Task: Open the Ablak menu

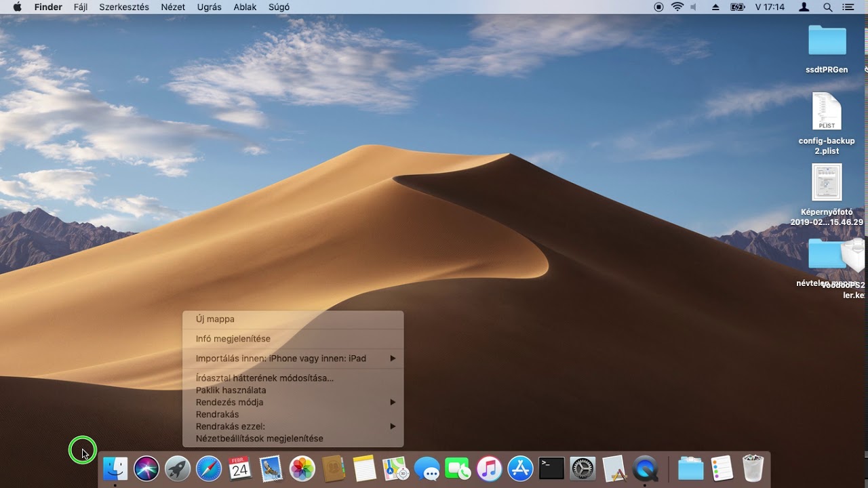Action: 245,7
